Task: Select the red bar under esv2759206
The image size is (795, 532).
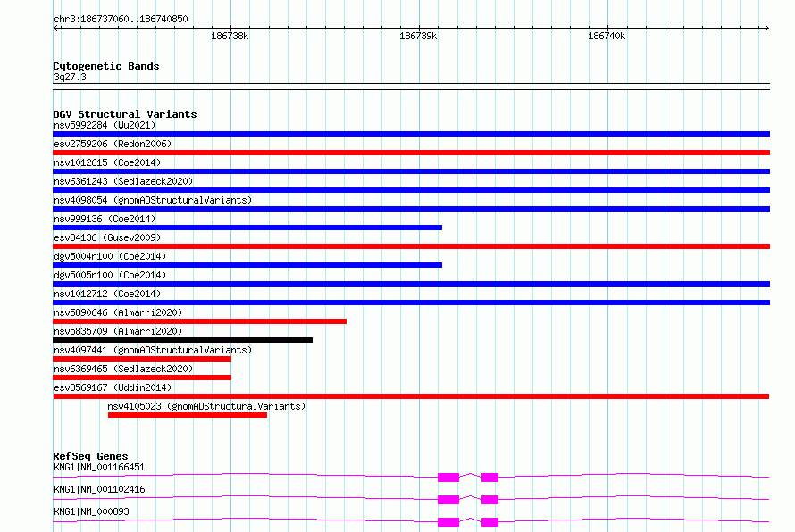Action: pyautogui.click(x=411, y=153)
